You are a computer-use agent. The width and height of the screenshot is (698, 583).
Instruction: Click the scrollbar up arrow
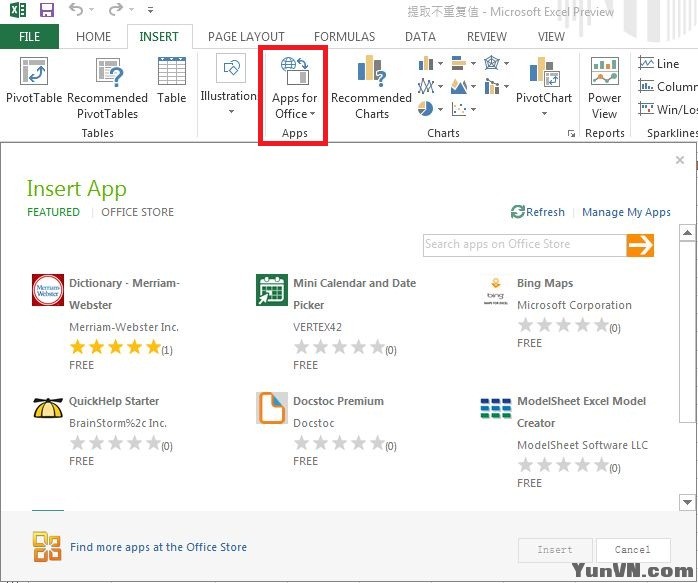pyautogui.click(x=687, y=233)
